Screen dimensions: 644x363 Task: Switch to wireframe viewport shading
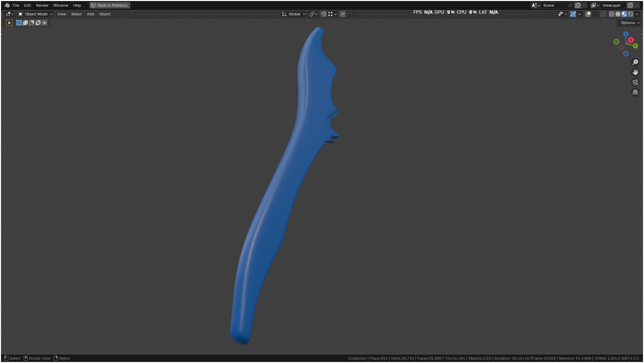coord(612,14)
